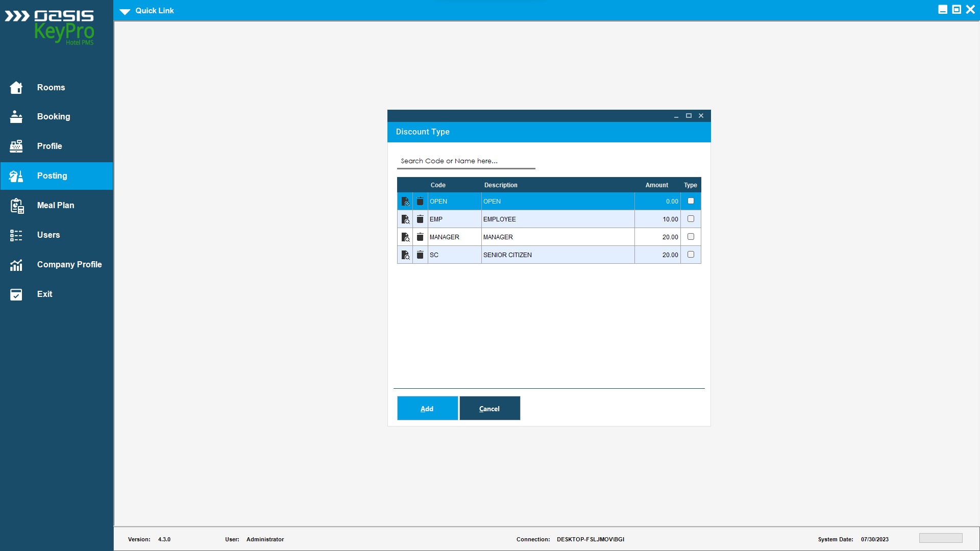Viewport: 980px width, 551px height.
Task: Click the Cancel button
Action: click(489, 409)
